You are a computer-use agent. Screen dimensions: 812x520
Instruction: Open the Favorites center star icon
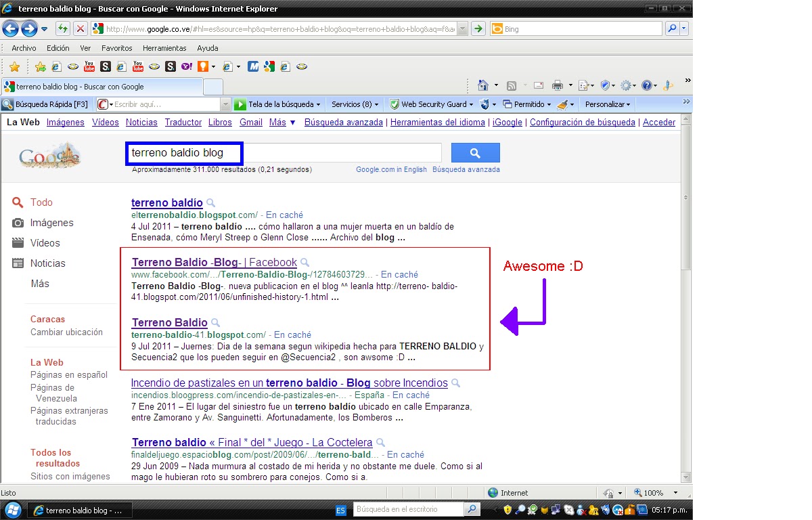(x=14, y=66)
